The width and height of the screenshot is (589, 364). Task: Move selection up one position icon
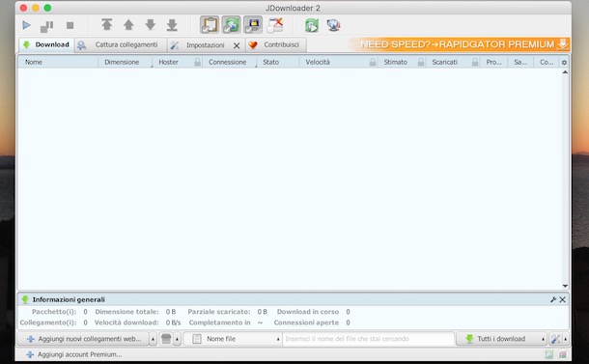128,25
